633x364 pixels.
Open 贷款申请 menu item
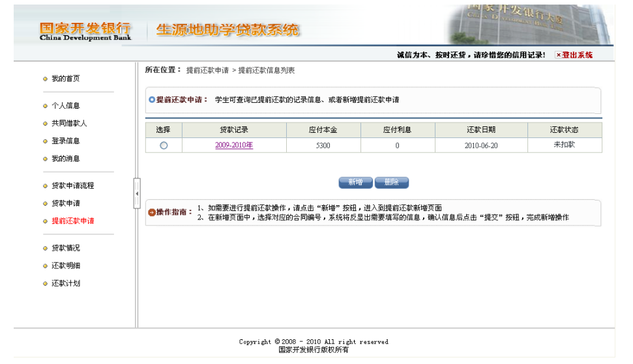tap(65, 204)
